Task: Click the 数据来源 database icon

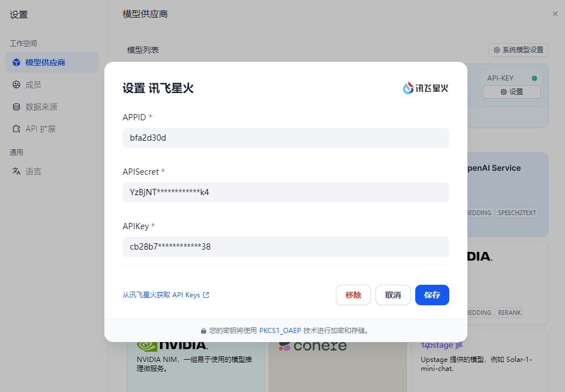Action: pyautogui.click(x=16, y=107)
